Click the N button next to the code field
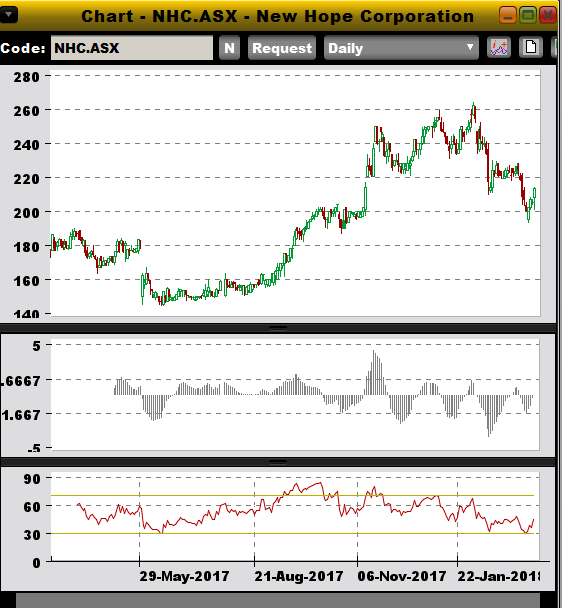The image size is (562, 608). click(229, 48)
